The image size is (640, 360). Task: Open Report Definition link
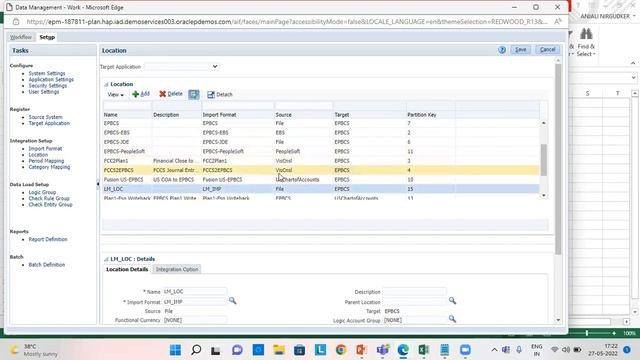click(48, 239)
